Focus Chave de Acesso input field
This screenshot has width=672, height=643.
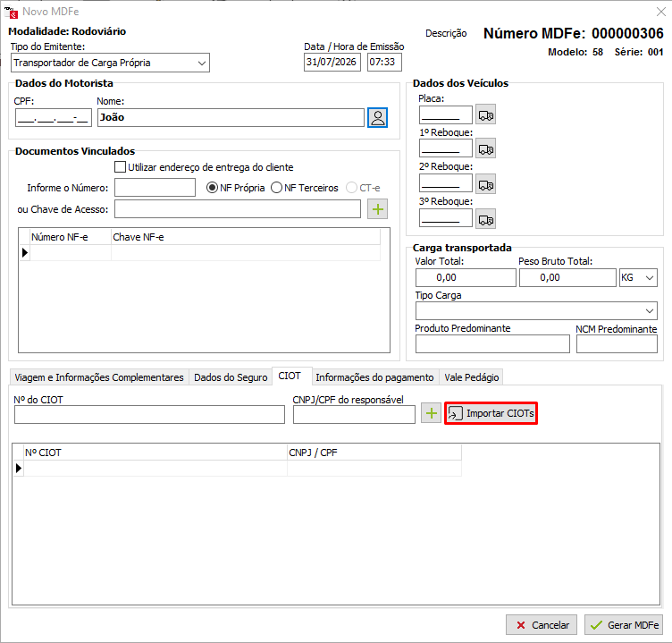pos(238,209)
